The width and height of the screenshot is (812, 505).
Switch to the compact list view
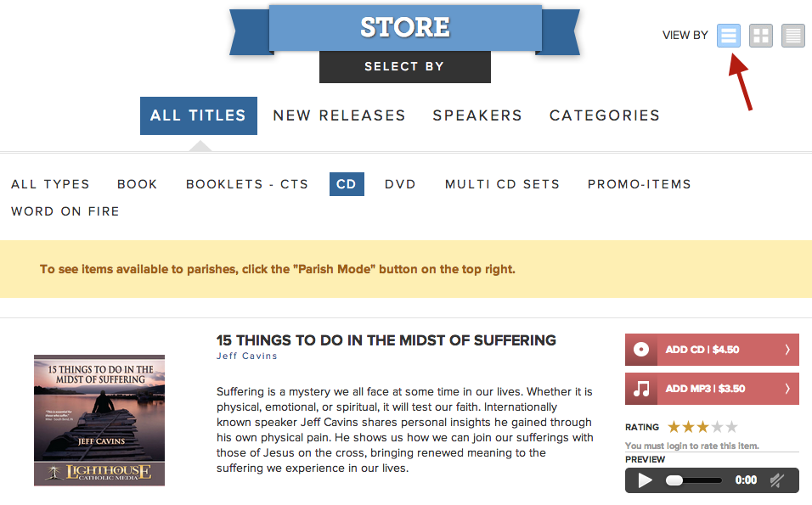(793, 36)
